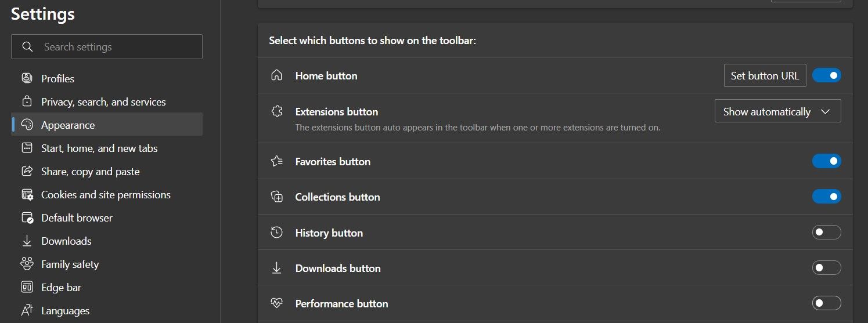Click the Languages icon in sidebar
The image size is (868, 323).
pyautogui.click(x=27, y=310)
